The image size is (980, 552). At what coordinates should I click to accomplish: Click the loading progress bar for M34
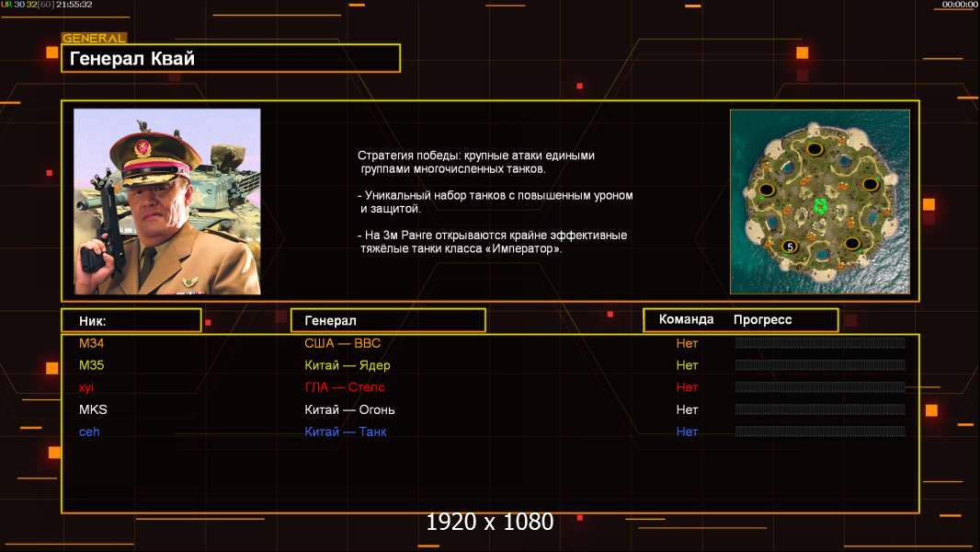point(820,342)
